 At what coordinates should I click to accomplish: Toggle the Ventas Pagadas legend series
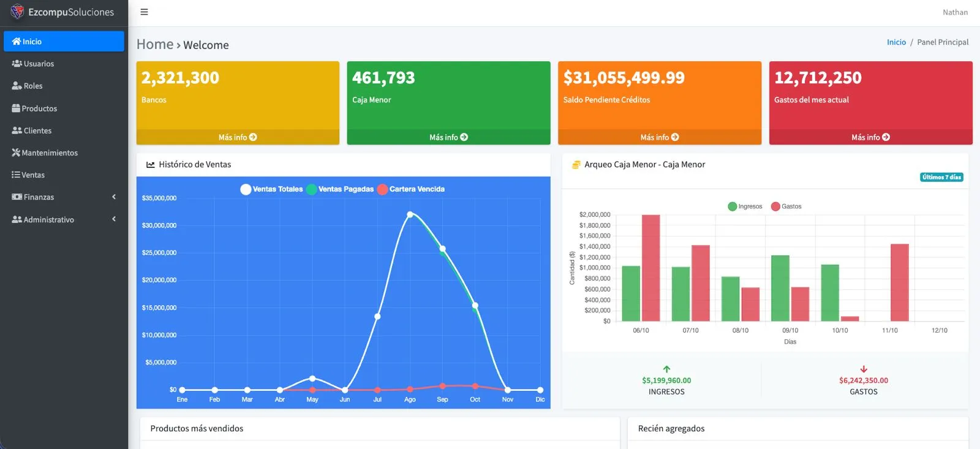point(340,189)
